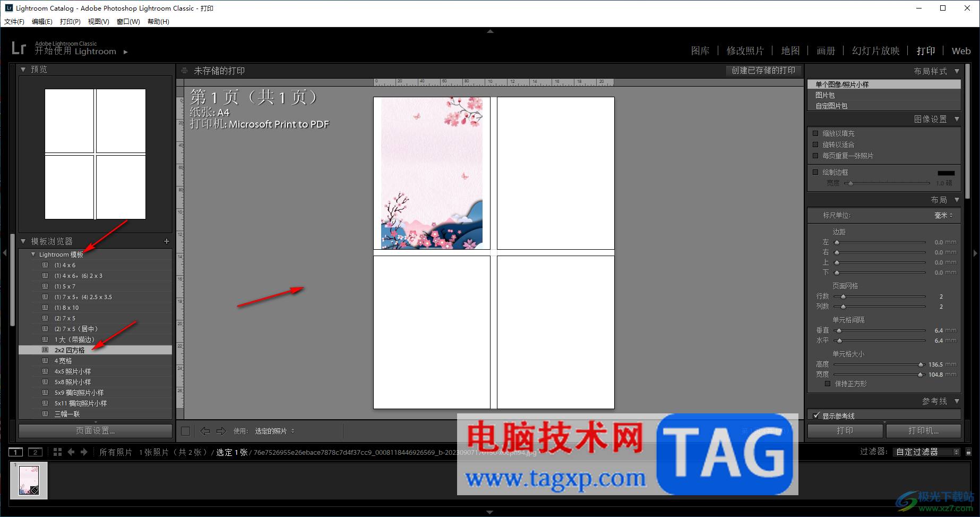Click the black border color swatch
Screen dimensions: 980x517
pyautogui.click(x=946, y=173)
